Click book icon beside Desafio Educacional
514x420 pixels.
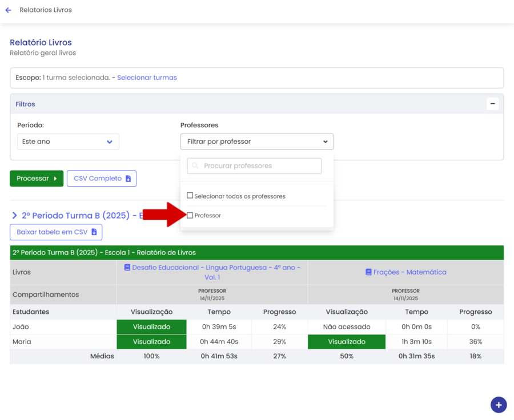coord(127,268)
